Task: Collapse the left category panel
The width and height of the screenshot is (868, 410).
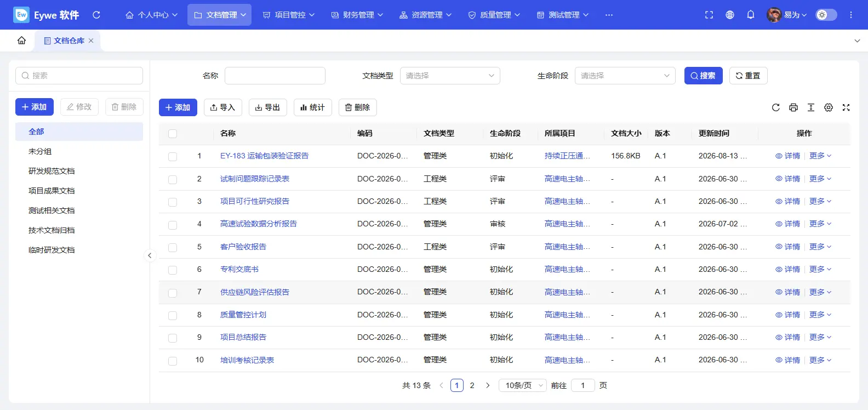Action: pos(150,255)
